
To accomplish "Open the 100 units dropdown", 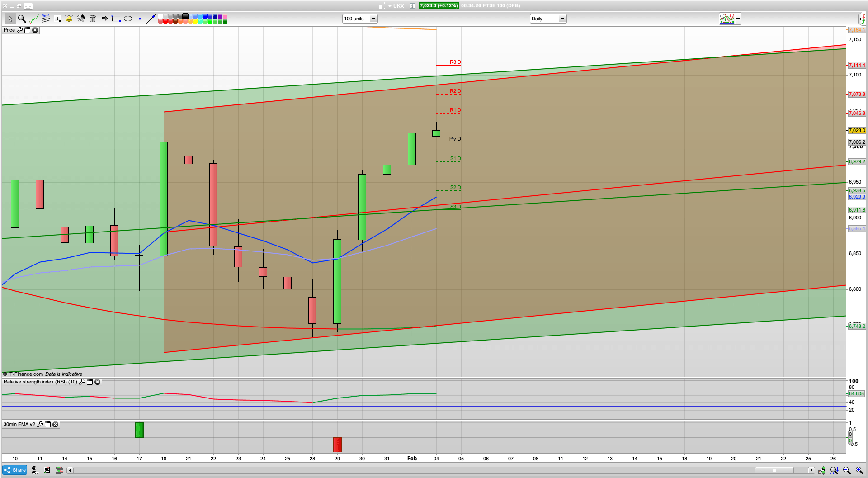I will 360,19.
